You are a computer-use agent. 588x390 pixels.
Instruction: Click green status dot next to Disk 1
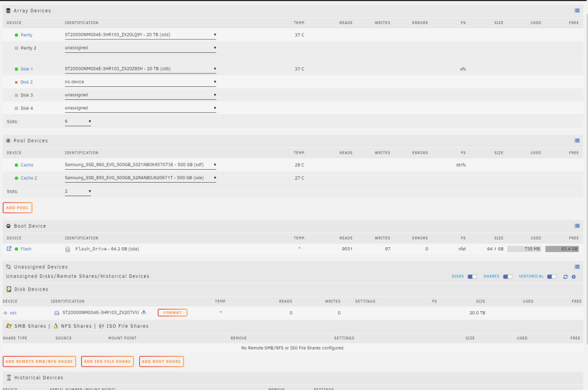point(16,69)
